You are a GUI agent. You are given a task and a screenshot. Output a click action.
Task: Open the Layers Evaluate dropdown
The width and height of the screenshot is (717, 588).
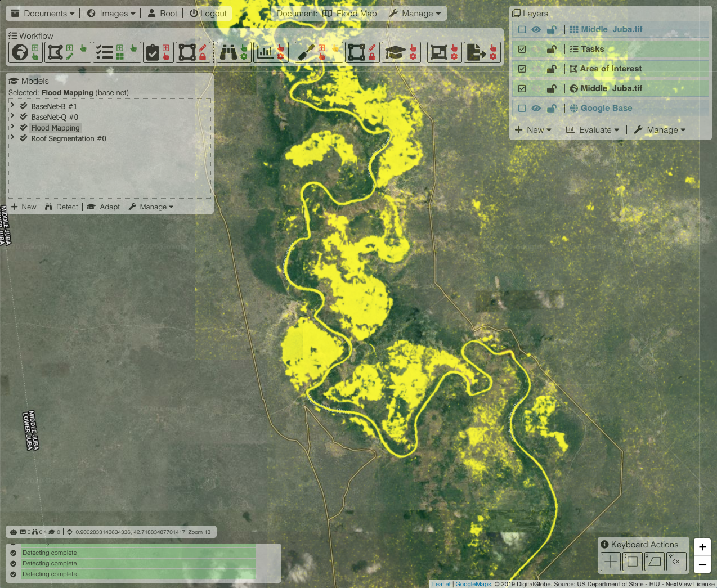click(x=593, y=130)
